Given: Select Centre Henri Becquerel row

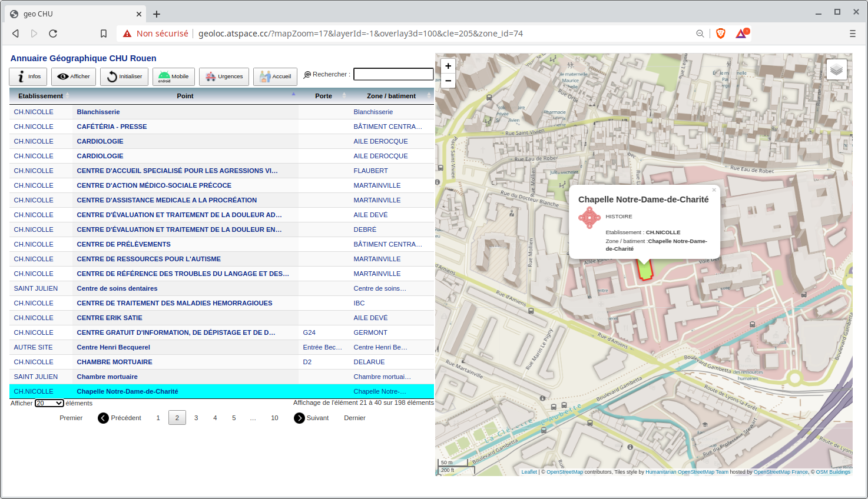Looking at the screenshot, I should click(x=221, y=347).
